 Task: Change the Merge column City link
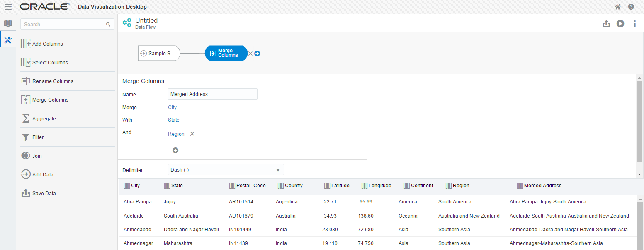172,108
